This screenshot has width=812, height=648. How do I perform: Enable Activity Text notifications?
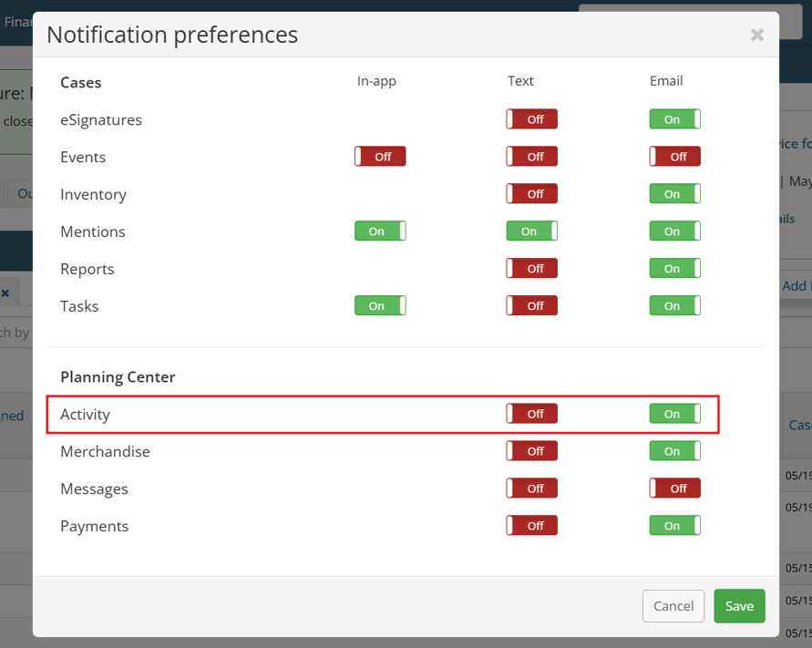[x=531, y=414]
